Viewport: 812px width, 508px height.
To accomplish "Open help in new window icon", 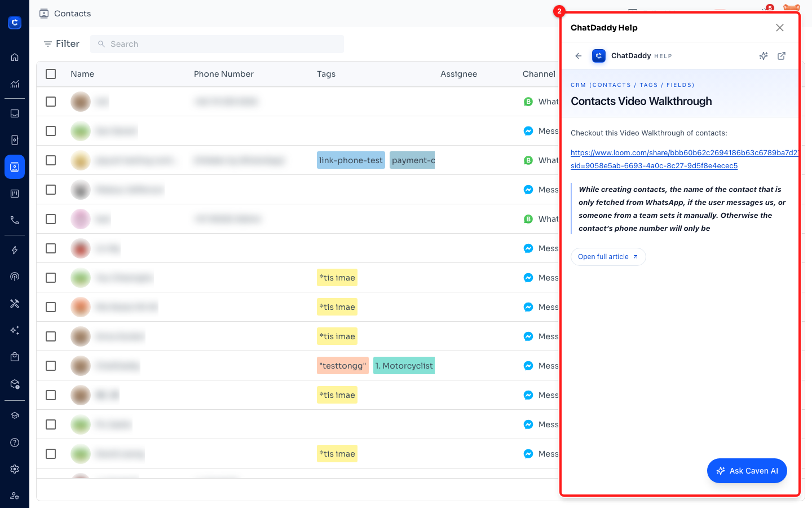I will coord(782,56).
